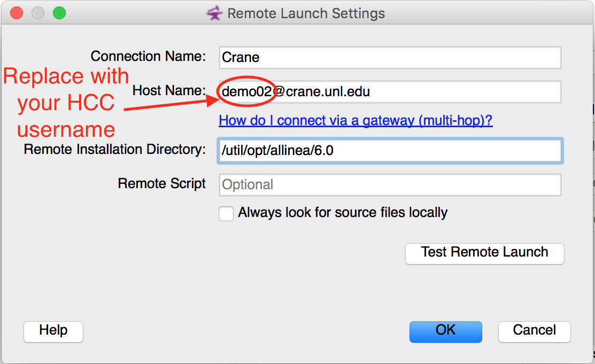Click the 'Always look for source files locally' text

pos(342,213)
